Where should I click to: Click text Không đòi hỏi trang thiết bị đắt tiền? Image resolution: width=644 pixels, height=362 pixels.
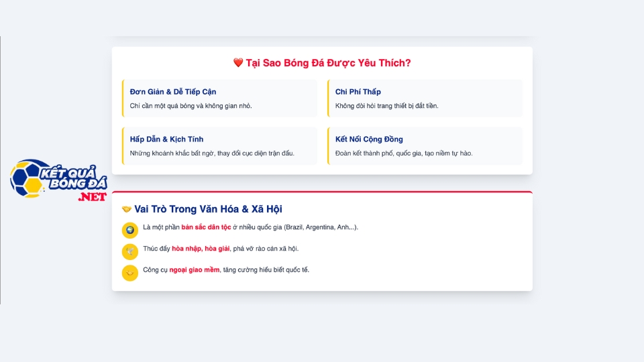click(387, 106)
